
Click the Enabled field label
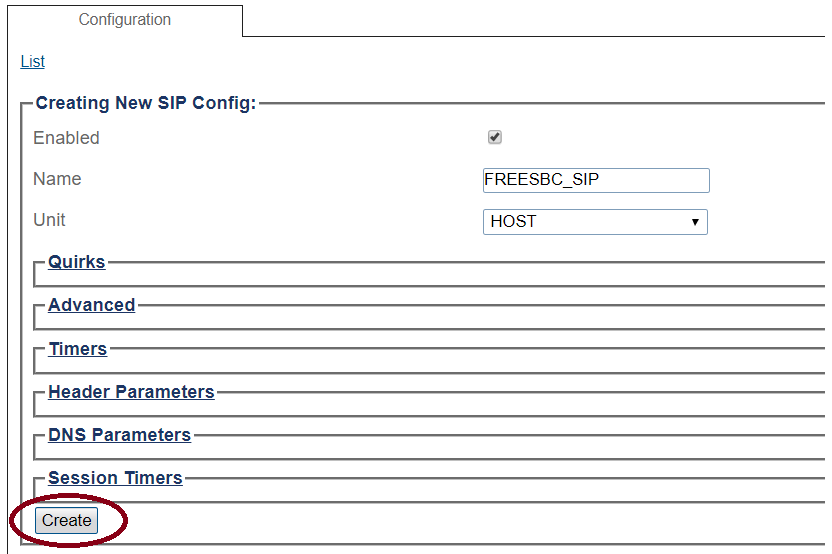pos(66,138)
